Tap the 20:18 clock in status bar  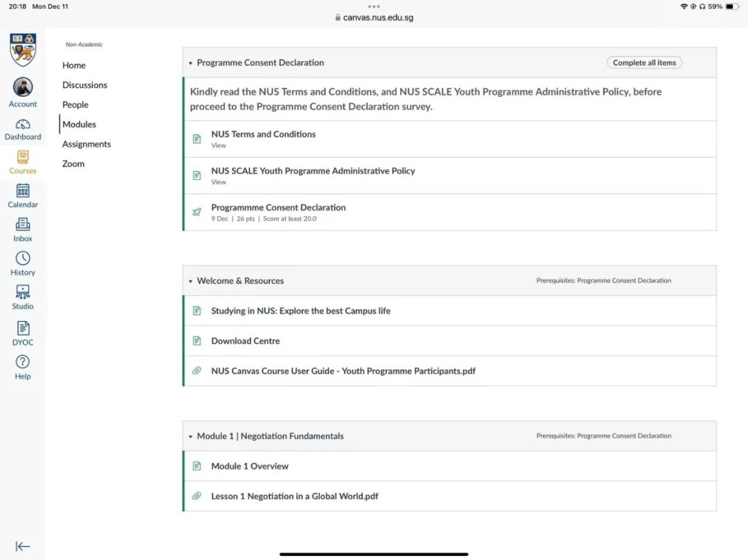pyautogui.click(x=17, y=7)
